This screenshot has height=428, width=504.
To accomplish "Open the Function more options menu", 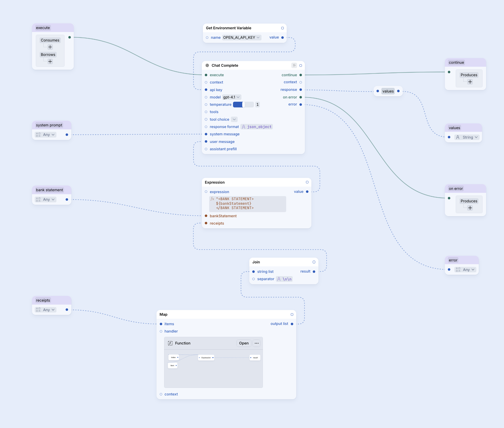I will point(257,343).
